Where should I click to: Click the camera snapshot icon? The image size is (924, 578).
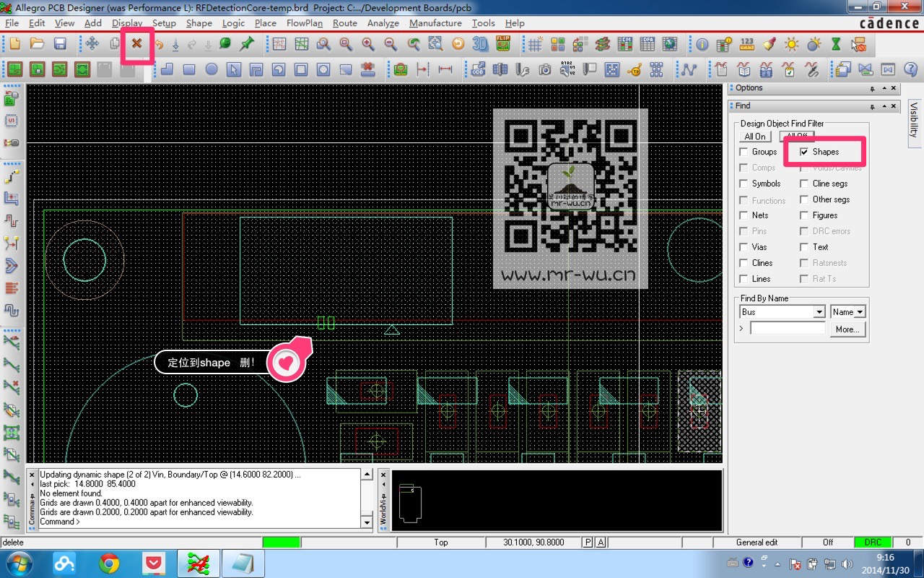(545, 69)
